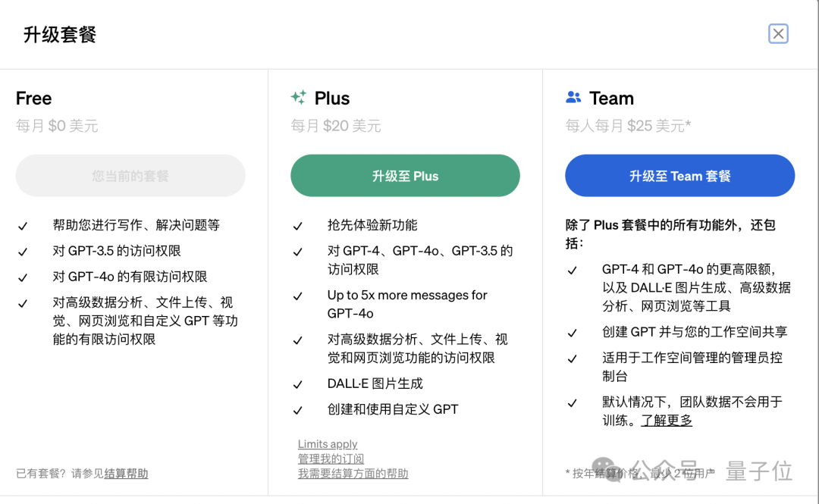Click the Team plan heading
Image resolution: width=819 pixels, height=504 pixels.
612,99
